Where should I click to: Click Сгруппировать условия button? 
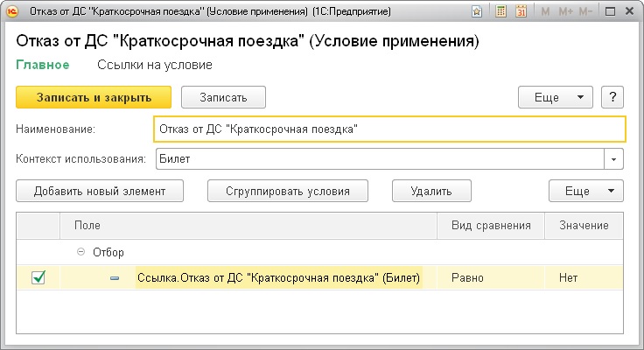point(288,191)
